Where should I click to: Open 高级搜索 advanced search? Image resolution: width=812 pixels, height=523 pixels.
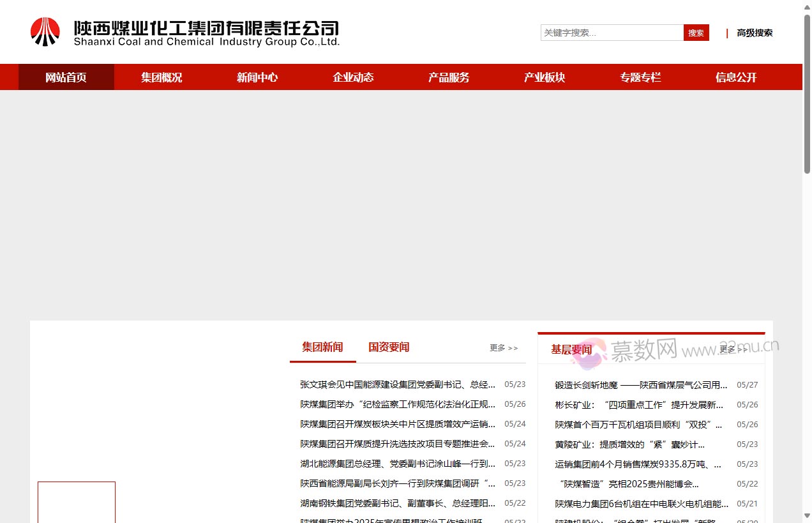click(755, 33)
